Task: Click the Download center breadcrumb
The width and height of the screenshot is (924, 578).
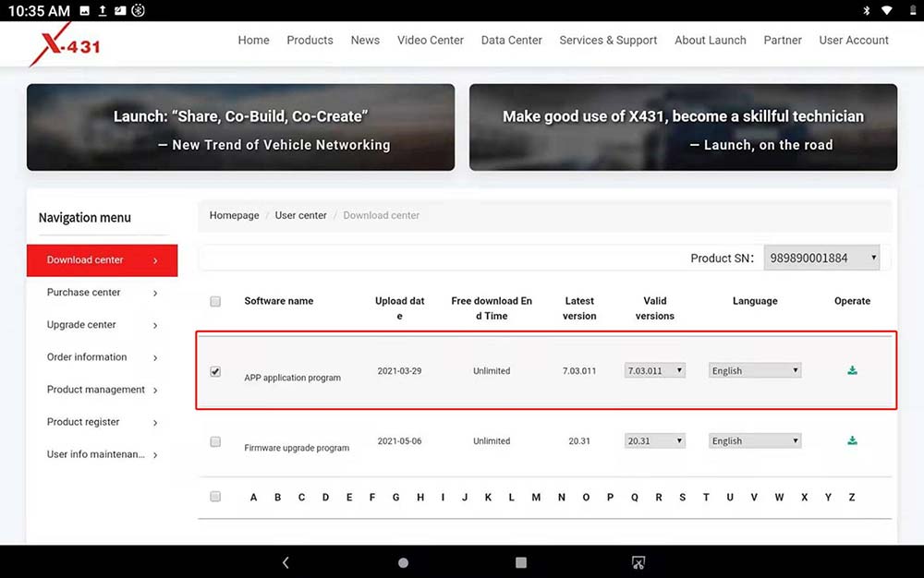Action: coord(382,215)
